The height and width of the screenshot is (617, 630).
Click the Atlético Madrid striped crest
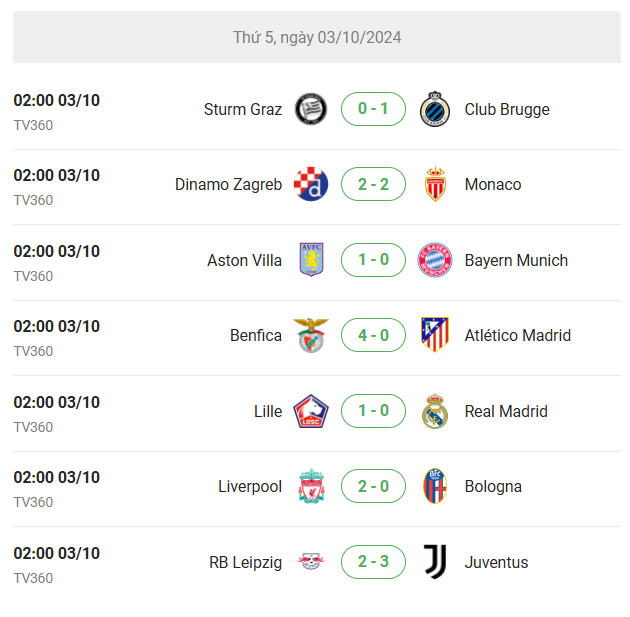435,335
